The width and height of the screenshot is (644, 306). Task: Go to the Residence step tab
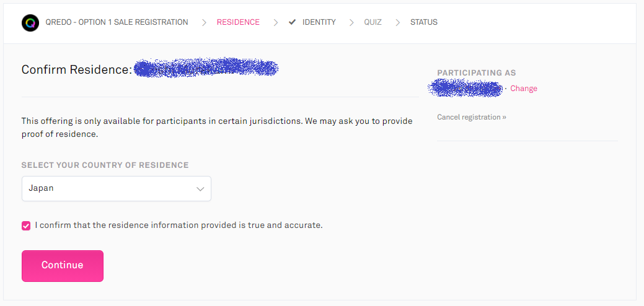tap(238, 22)
